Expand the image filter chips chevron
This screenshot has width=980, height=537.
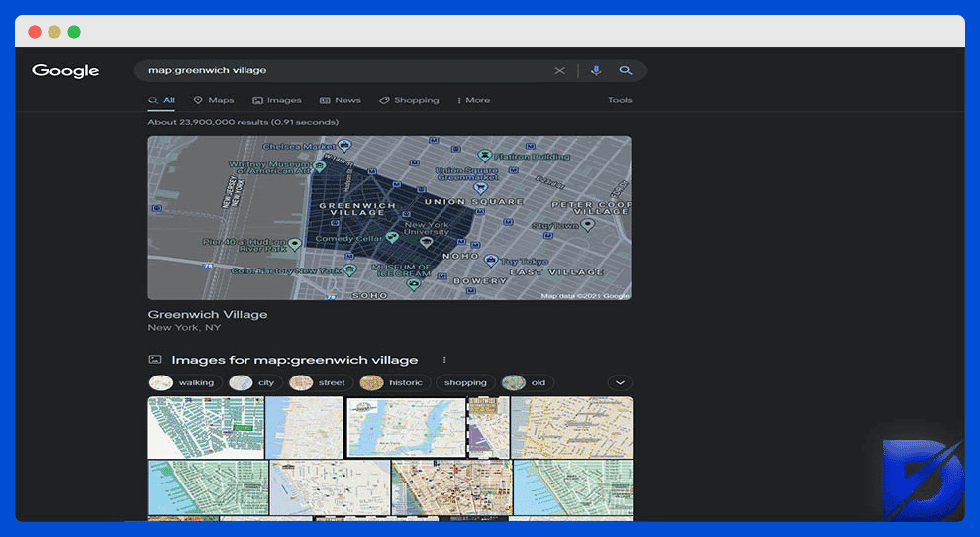[620, 383]
